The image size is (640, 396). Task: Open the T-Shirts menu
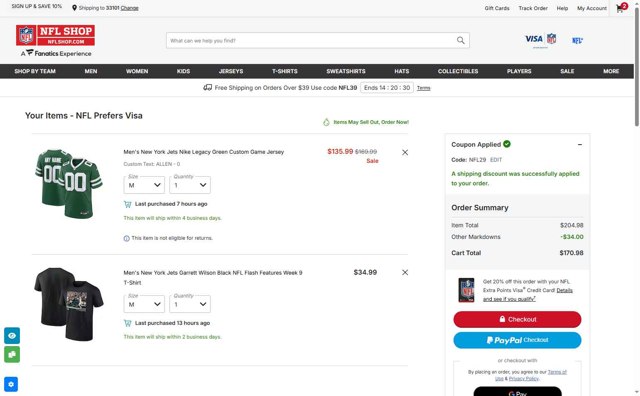[x=284, y=71]
